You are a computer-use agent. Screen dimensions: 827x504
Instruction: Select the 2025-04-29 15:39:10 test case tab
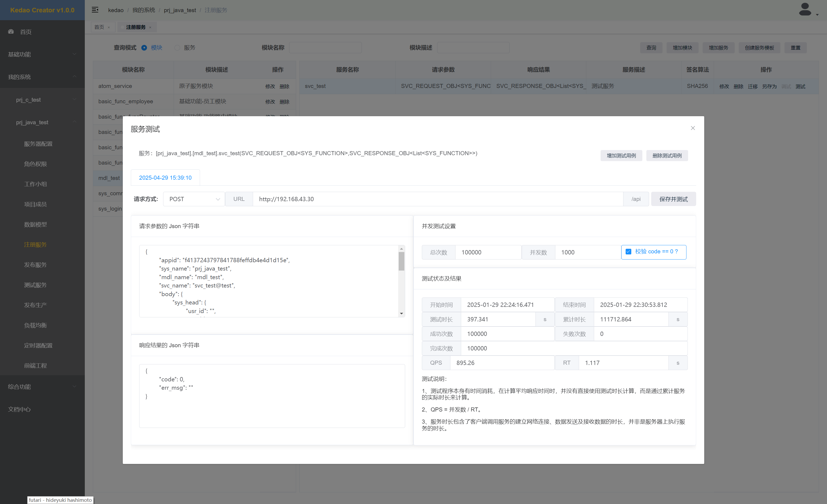pos(165,178)
